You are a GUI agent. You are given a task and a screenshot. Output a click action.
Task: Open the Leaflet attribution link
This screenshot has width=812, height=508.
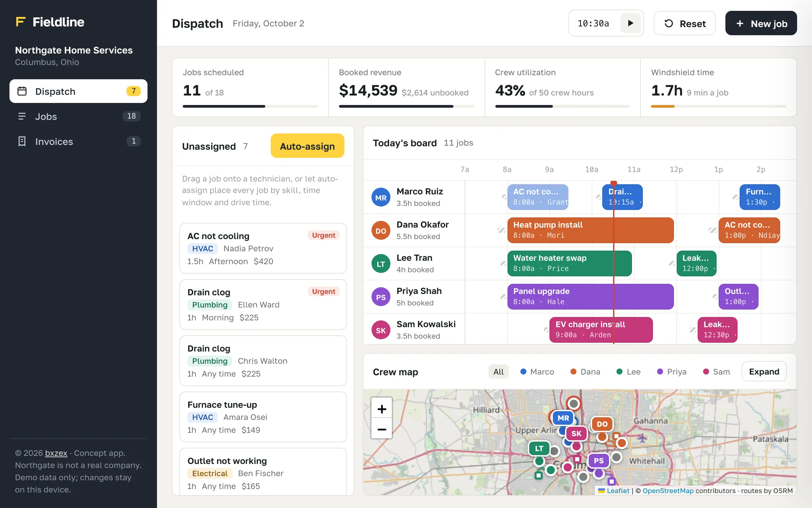[618, 490]
